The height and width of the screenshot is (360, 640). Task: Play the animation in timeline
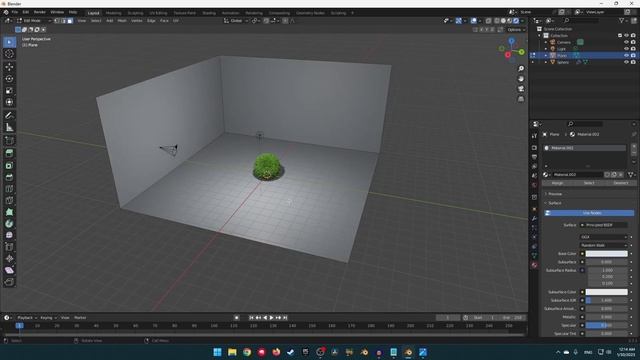pos(271,318)
